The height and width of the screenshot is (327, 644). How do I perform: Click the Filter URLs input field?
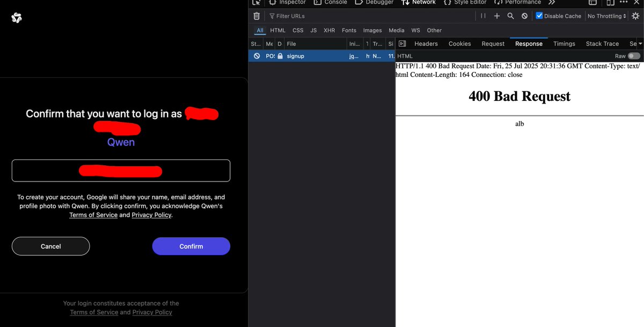point(370,16)
